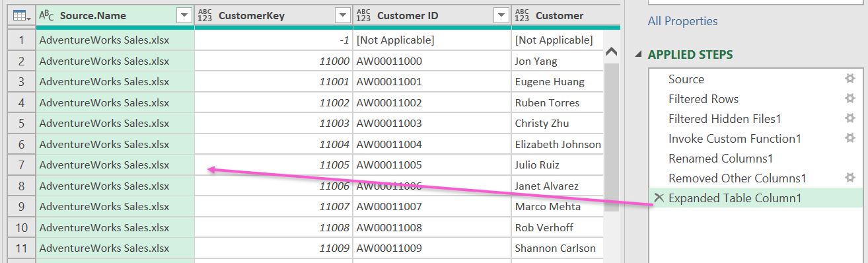Click the cell 'Rob Verhoff'

[x=557, y=228]
